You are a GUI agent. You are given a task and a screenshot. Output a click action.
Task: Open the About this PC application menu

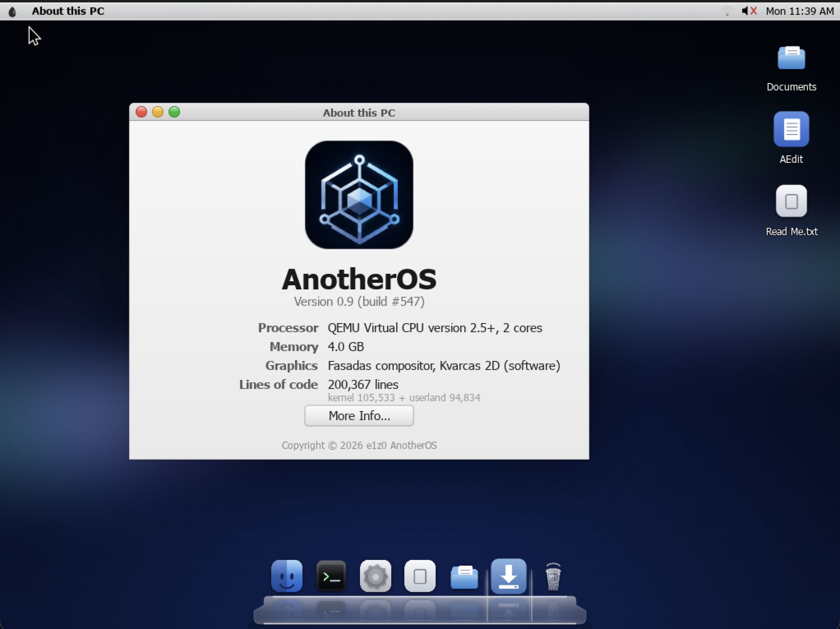coord(68,11)
